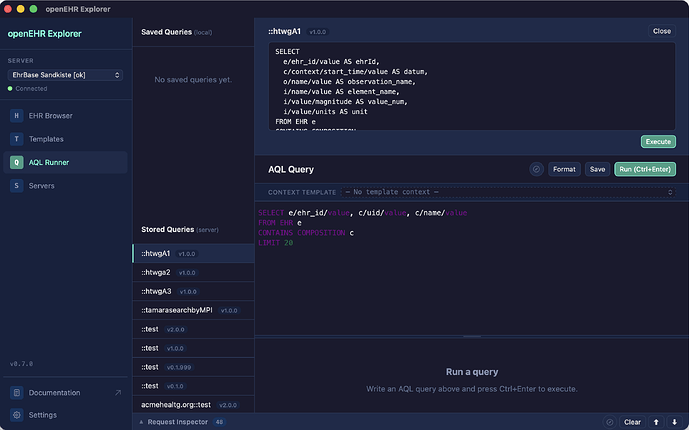Select stored query ::test v2.0.0
The height and width of the screenshot is (430, 689).
coord(194,329)
